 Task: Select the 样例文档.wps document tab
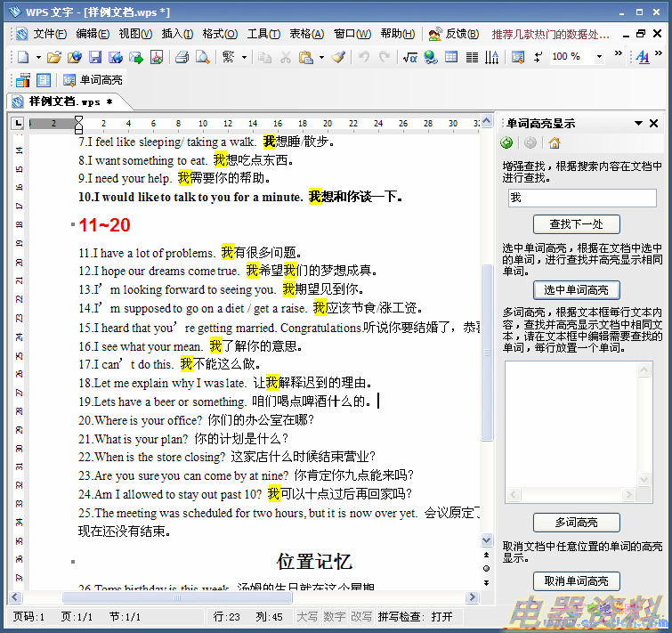click(62, 101)
